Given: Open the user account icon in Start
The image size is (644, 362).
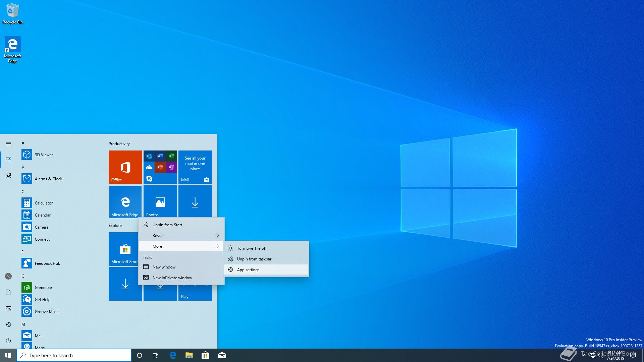Looking at the screenshot, I should [8, 276].
